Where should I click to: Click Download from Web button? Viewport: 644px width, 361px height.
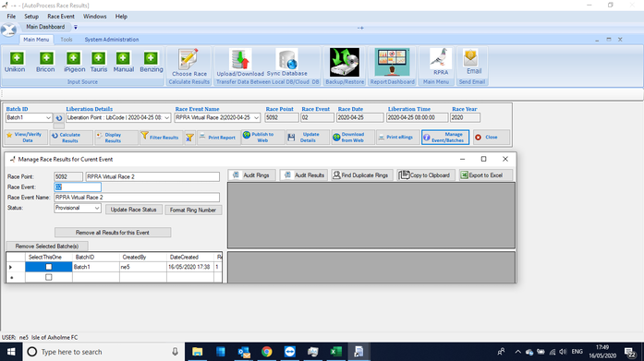pos(352,138)
